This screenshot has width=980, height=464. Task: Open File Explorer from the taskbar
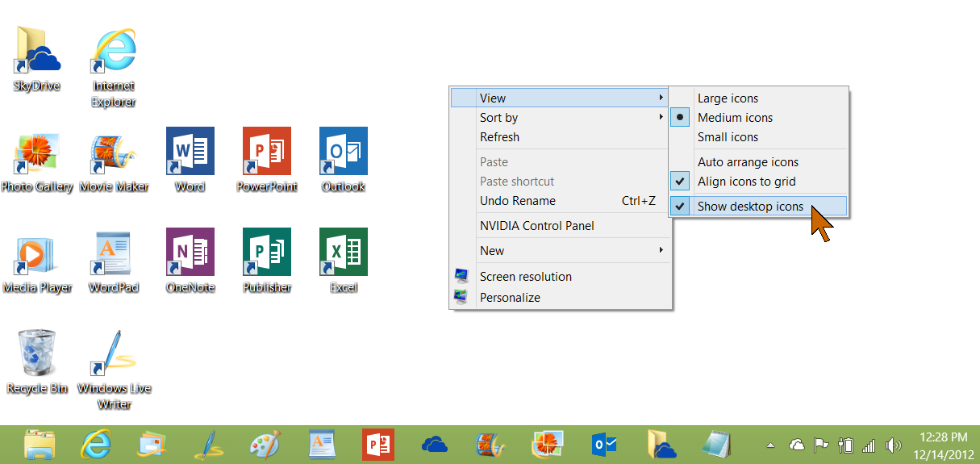pyautogui.click(x=40, y=445)
